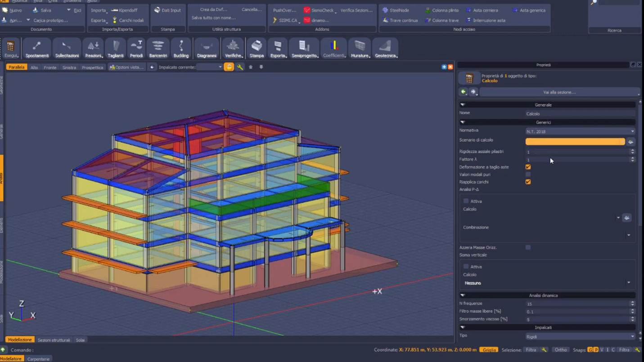Click Crea da Dxf button
The height and width of the screenshot is (362, 644).
213,9
